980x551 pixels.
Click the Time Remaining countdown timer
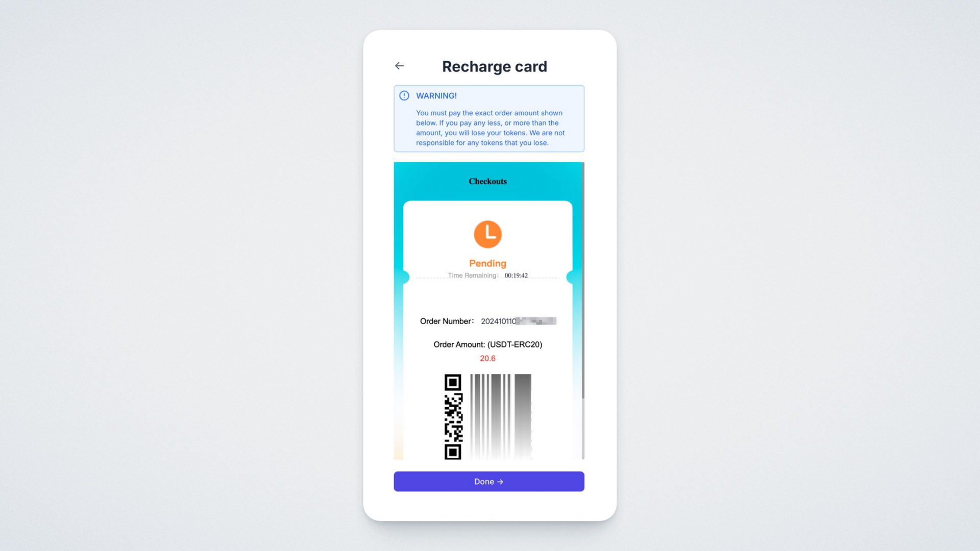click(516, 275)
